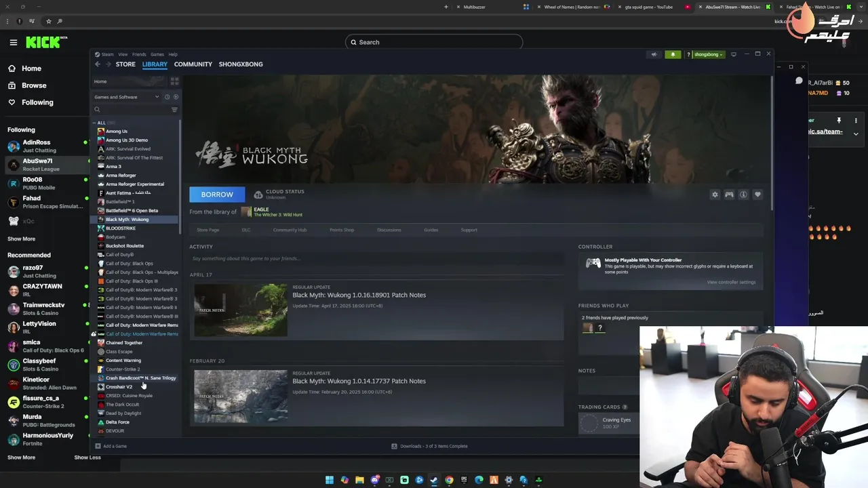Open Epic Games launcher from taskbar

(x=464, y=480)
